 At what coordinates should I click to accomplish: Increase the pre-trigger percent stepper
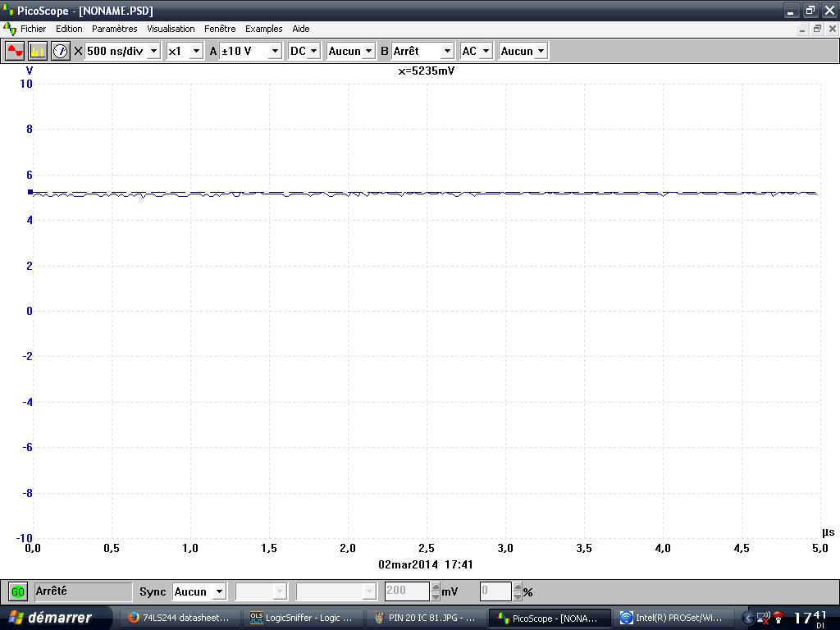point(518,587)
